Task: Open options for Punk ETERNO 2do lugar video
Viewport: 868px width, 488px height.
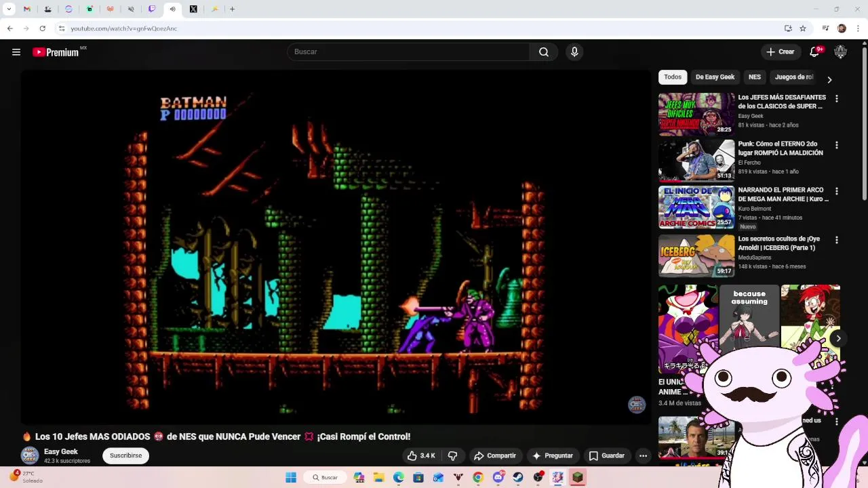Action: click(836, 145)
